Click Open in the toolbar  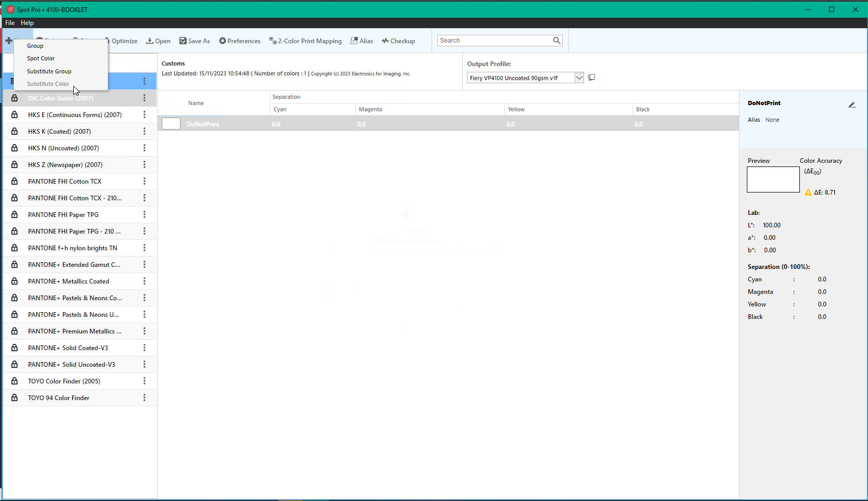pos(158,41)
